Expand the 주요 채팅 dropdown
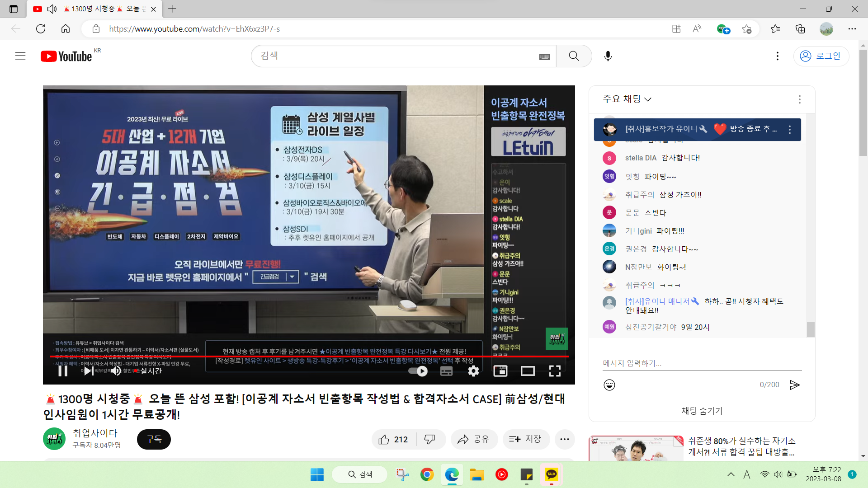 tap(627, 99)
